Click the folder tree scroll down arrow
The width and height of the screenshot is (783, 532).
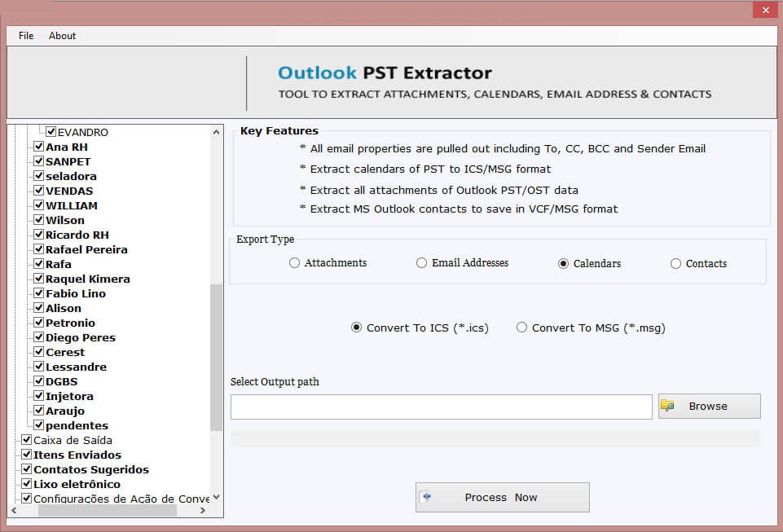click(216, 497)
